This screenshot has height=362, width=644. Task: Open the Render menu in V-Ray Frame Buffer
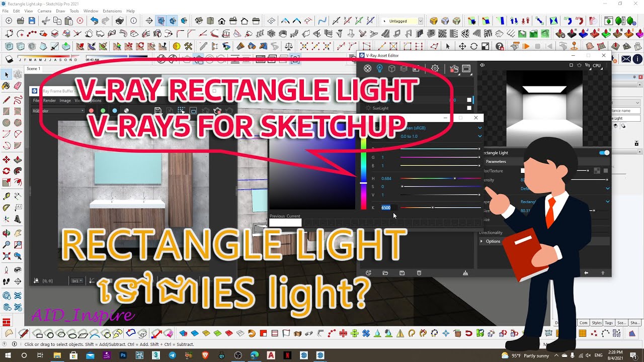pyautogui.click(x=49, y=101)
